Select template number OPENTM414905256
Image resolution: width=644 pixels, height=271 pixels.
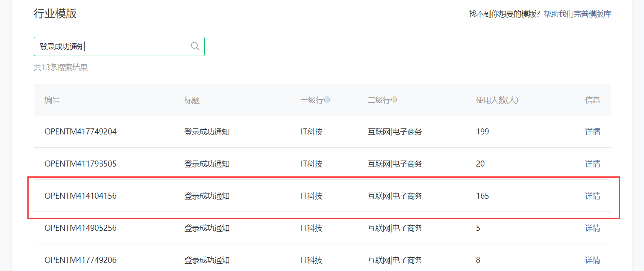coord(80,228)
